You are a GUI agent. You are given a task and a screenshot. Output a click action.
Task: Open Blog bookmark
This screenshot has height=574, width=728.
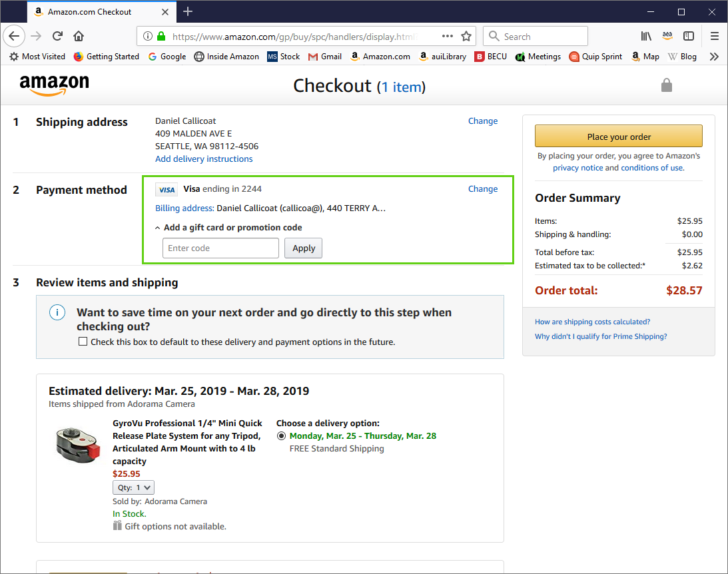pos(682,57)
